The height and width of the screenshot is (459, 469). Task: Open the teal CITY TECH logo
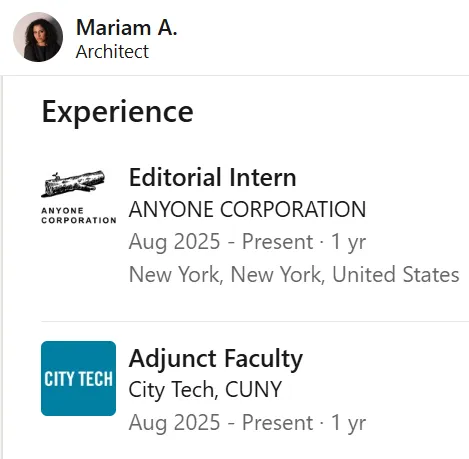pyautogui.click(x=79, y=378)
